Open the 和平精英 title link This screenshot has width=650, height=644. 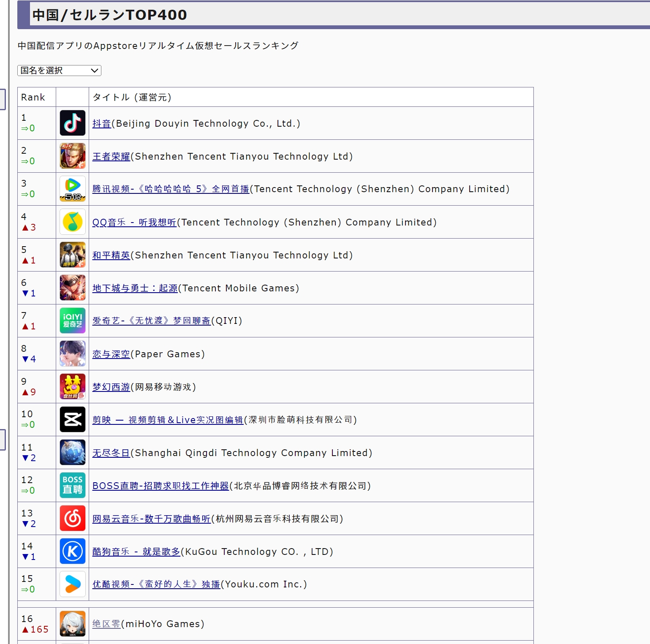111,255
